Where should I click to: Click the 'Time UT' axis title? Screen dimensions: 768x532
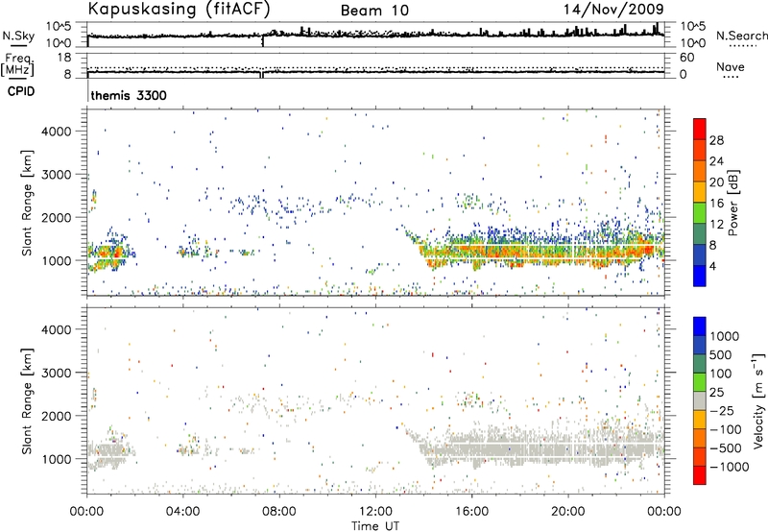tap(375, 526)
